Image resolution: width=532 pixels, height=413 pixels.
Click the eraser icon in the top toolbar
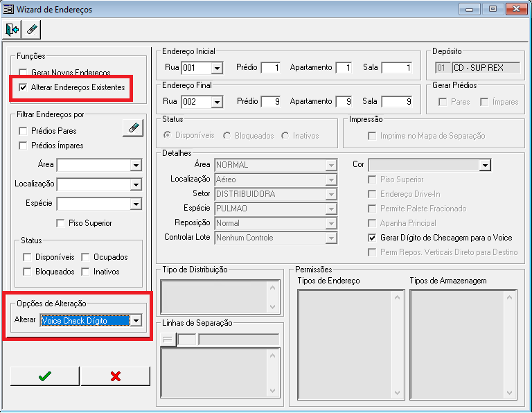click(32, 30)
